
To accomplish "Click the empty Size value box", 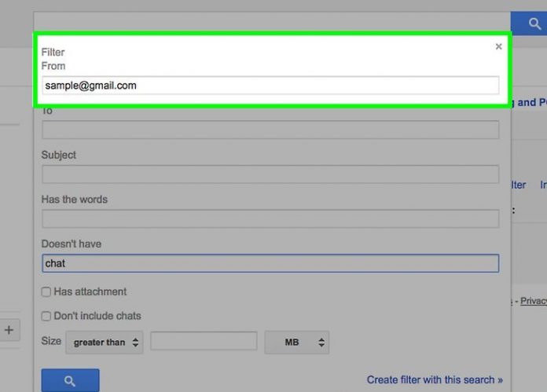I will tap(204, 342).
